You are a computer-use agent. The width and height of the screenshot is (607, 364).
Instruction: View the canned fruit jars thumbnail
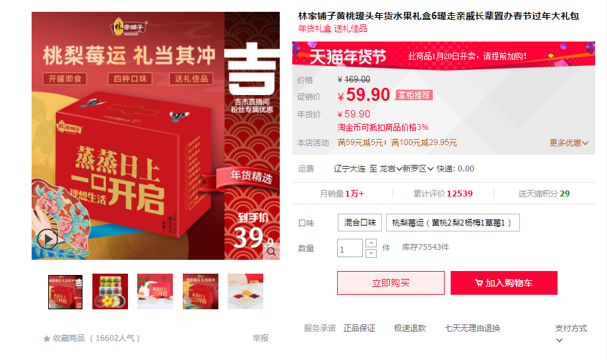[x=110, y=291]
